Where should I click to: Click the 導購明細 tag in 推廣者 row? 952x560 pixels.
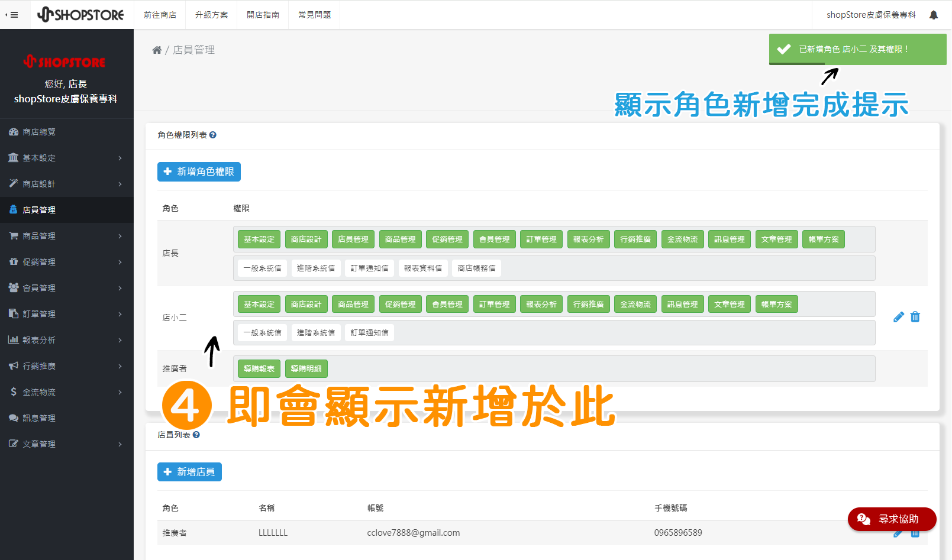(x=306, y=369)
